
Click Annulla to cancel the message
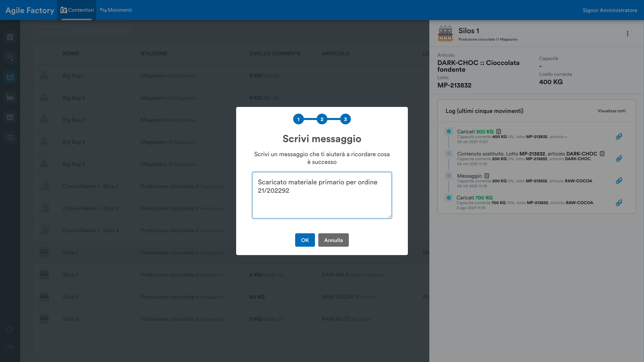point(333,240)
